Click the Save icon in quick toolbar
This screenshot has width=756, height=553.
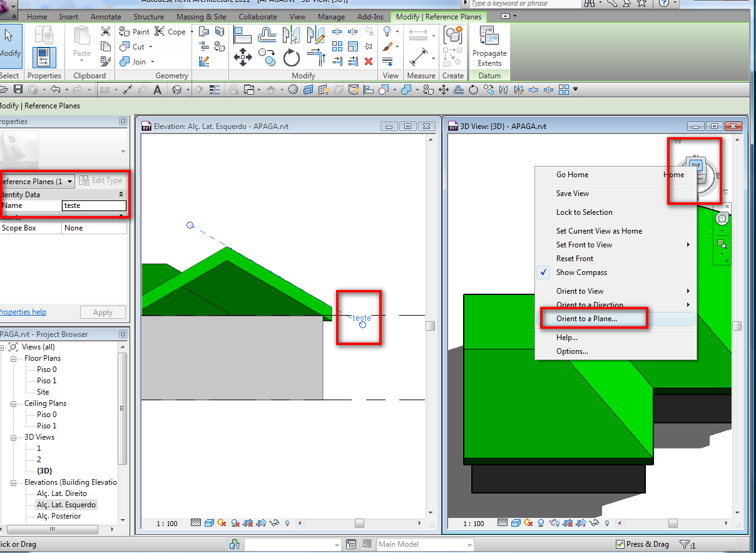[18, 90]
